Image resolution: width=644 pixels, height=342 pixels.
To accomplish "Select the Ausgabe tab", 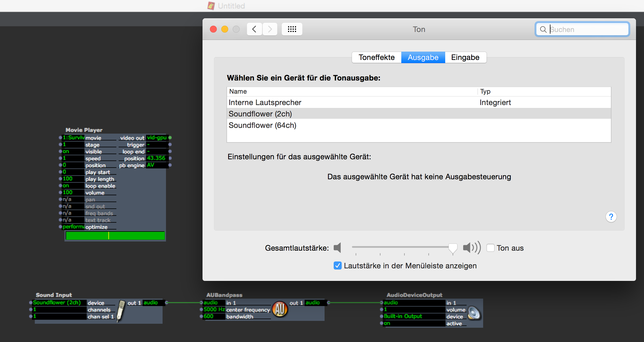I will click(423, 57).
